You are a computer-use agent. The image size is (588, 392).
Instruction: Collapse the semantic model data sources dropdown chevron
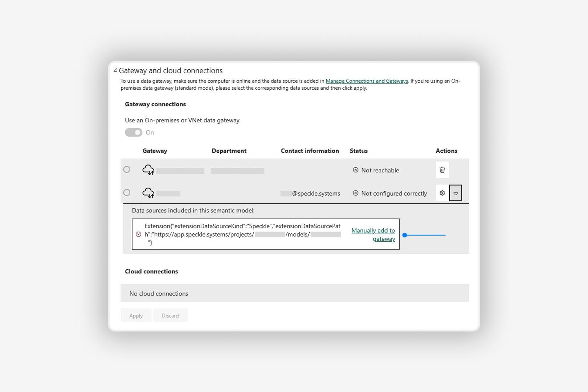pos(456,193)
